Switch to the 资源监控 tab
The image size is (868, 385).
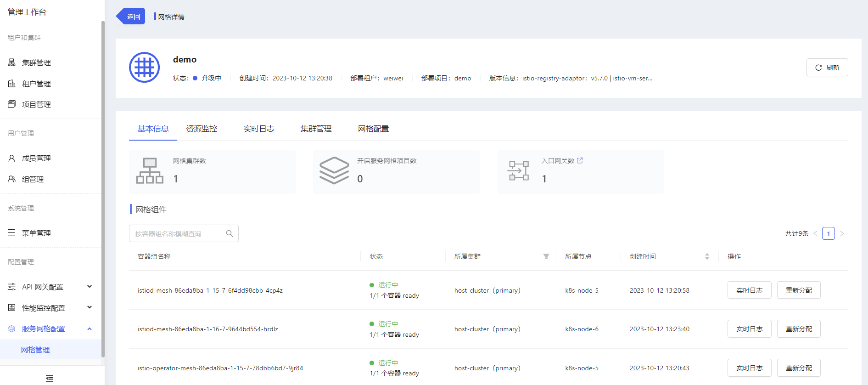tap(202, 129)
